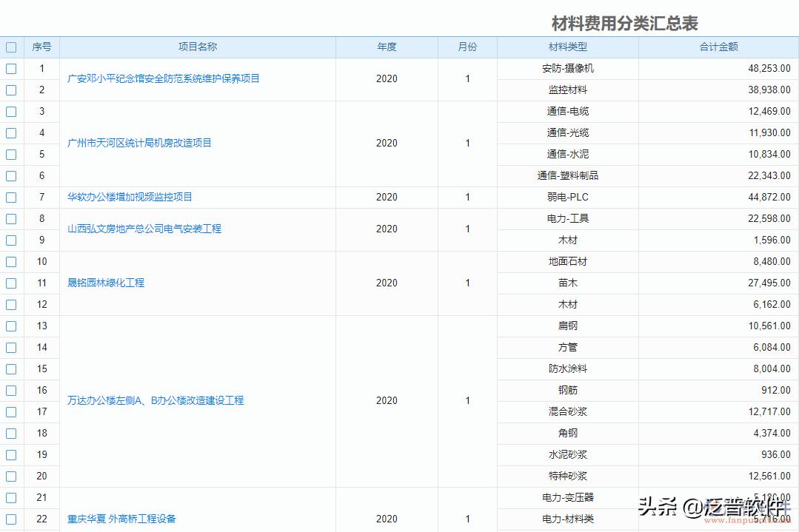Check the checkbox for row 13
The height and width of the screenshot is (532, 799).
pyautogui.click(x=11, y=326)
